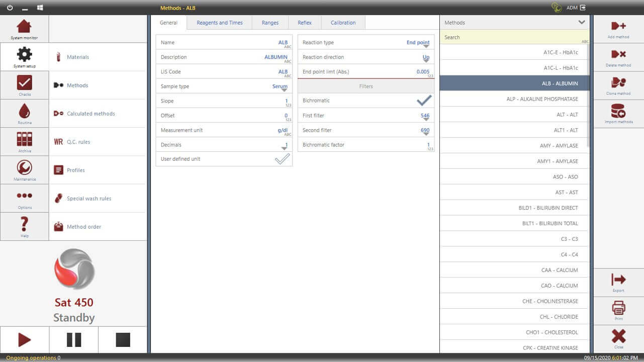The height and width of the screenshot is (362, 644).
Task: Switch to the Calibration tab
Action: click(343, 23)
